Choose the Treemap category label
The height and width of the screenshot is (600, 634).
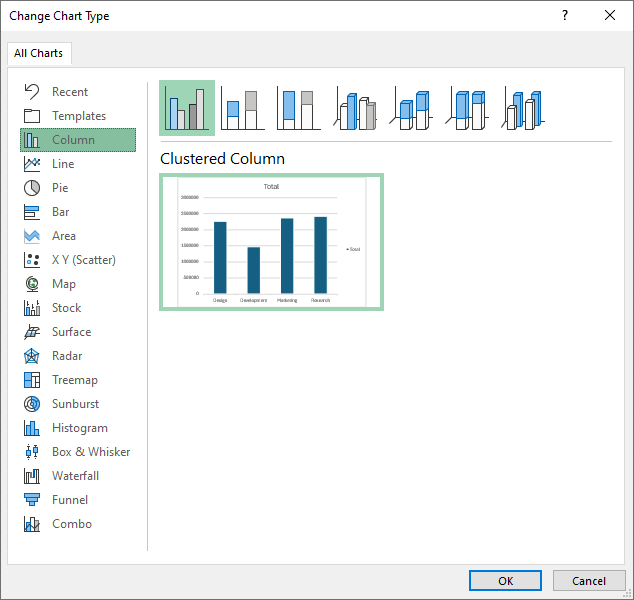75,380
